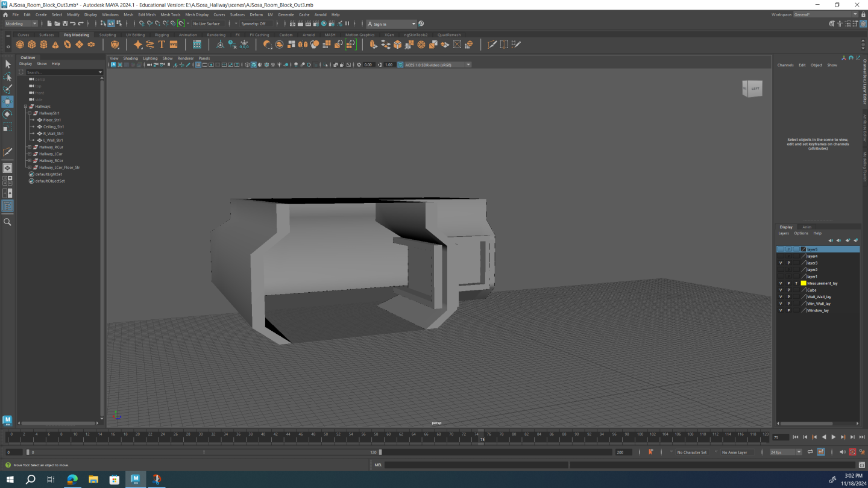Toggle visibility of the Win_Wall_lay layer

(781, 304)
